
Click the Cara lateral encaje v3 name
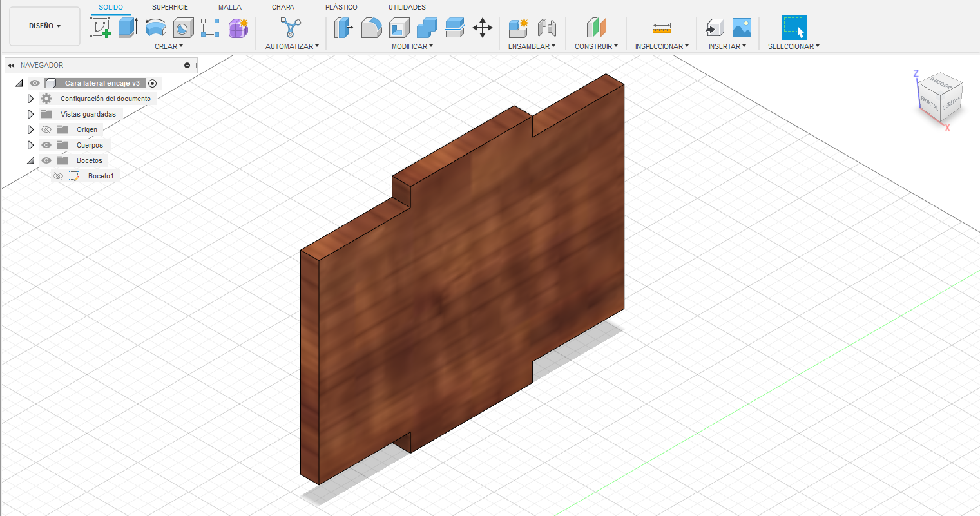[102, 83]
